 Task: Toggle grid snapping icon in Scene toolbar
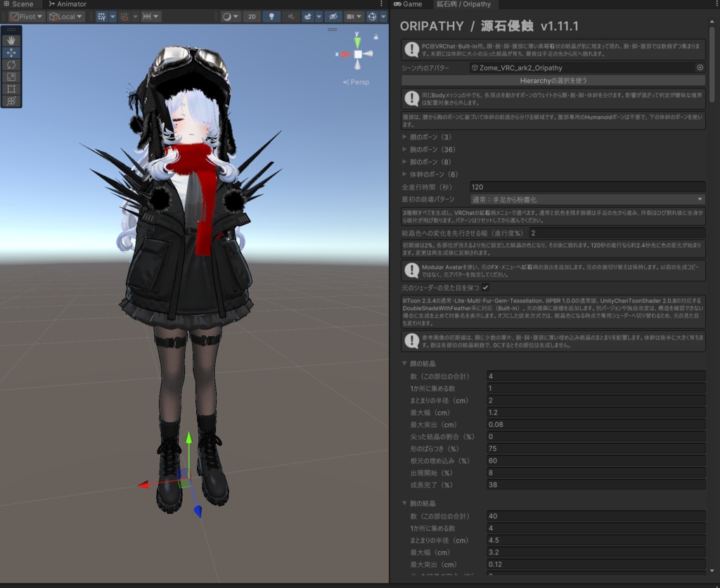[x=101, y=17]
